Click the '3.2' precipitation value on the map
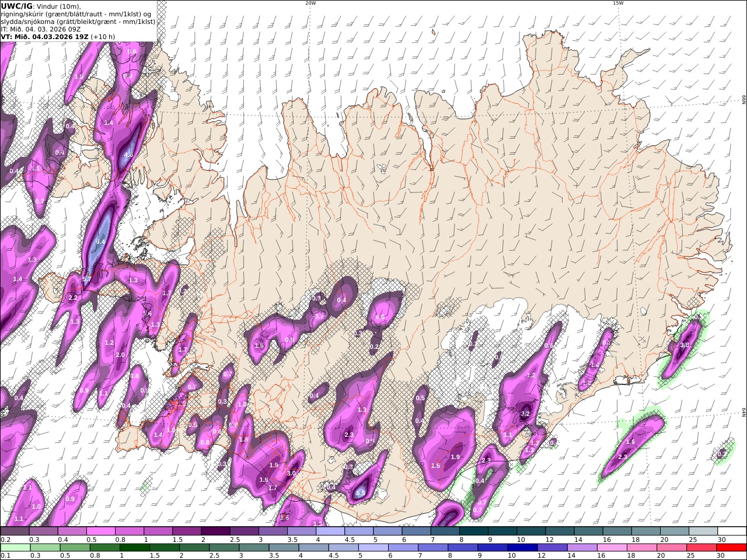This screenshot has width=747, height=560. pos(525,414)
